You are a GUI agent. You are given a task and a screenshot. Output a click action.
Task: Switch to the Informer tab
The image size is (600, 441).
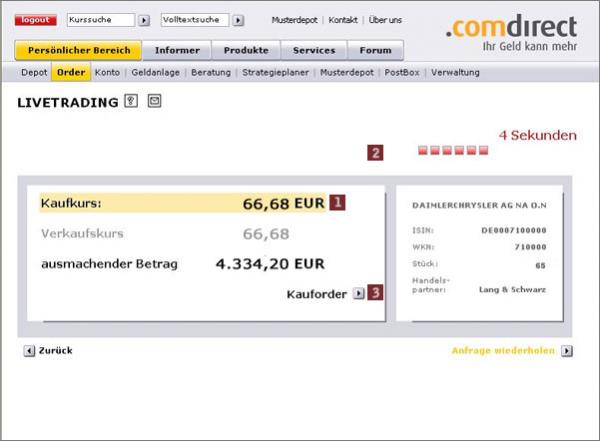tap(177, 50)
